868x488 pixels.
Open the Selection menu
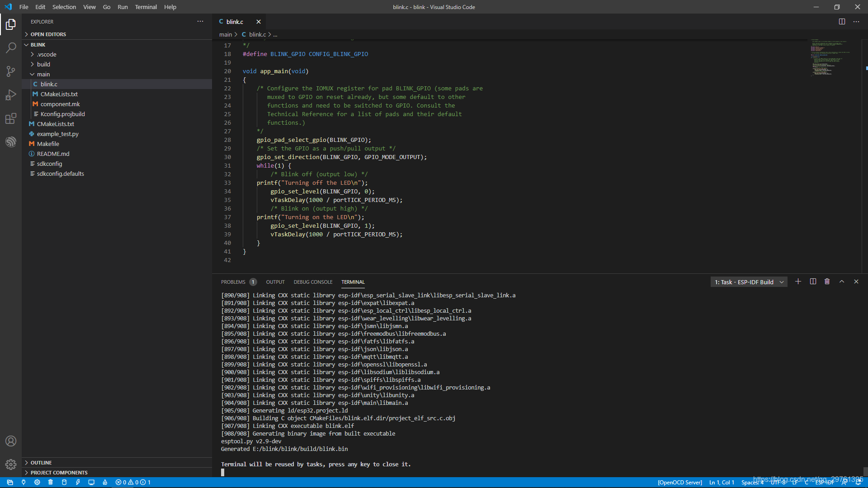(x=64, y=7)
